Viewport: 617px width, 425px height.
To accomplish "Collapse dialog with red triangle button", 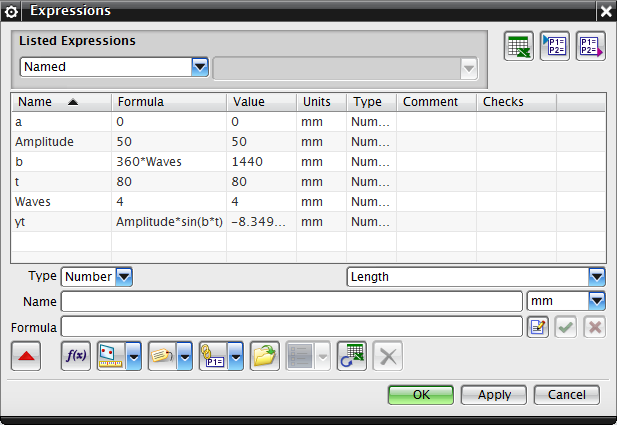I will tap(26, 356).
